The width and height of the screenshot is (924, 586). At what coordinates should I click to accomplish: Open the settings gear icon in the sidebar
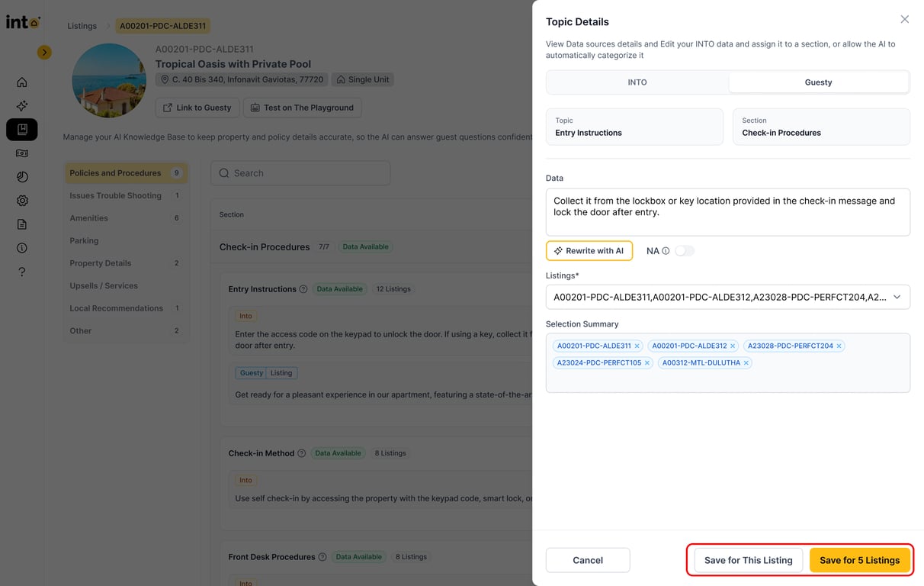22,201
